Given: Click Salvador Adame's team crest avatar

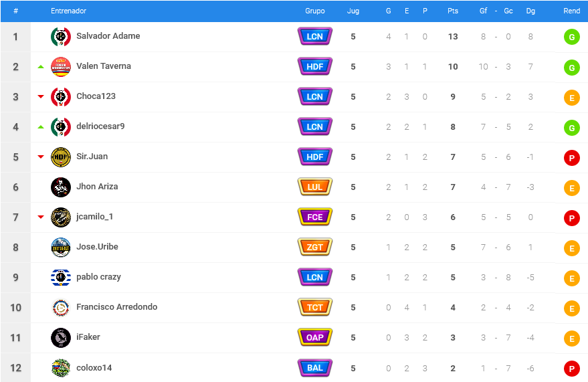Looking at the screenshot, I should (61, 37).
